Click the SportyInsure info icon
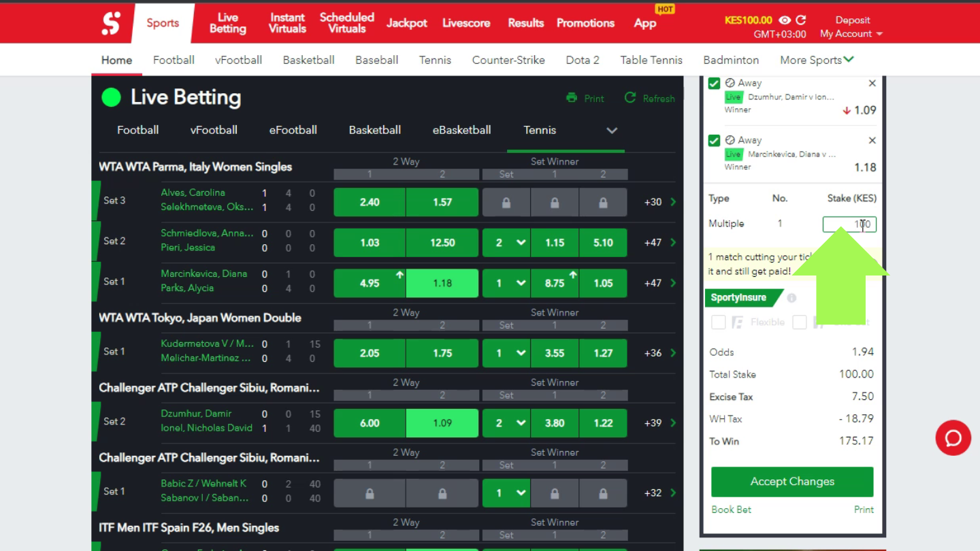Screen dimensions: 980x551 [791, 298]
